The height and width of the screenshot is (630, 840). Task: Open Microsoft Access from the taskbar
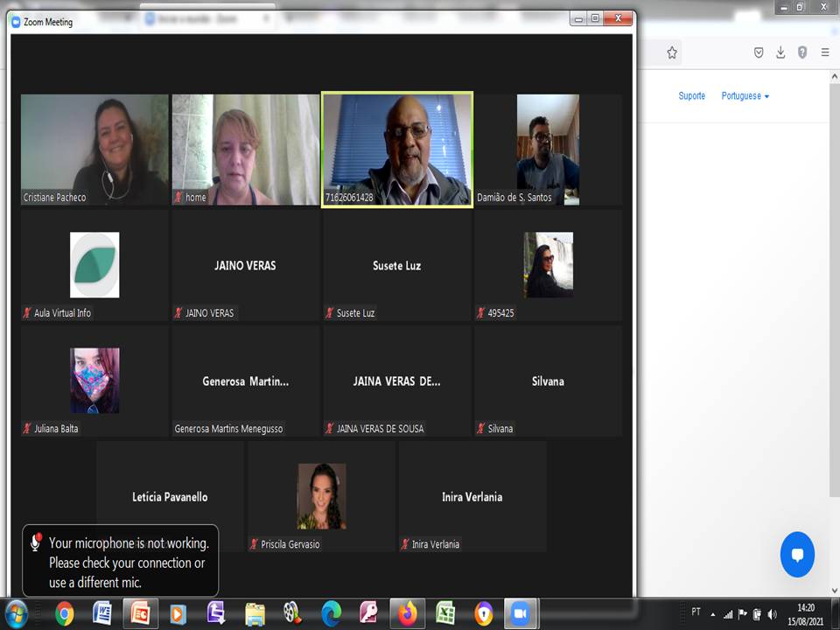click(368, 614)
